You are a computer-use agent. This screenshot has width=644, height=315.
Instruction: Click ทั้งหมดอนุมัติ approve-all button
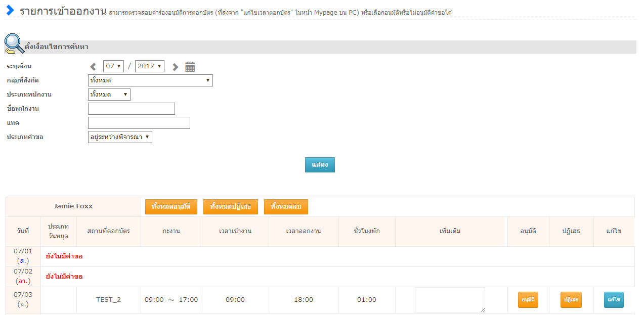(171, 207)
